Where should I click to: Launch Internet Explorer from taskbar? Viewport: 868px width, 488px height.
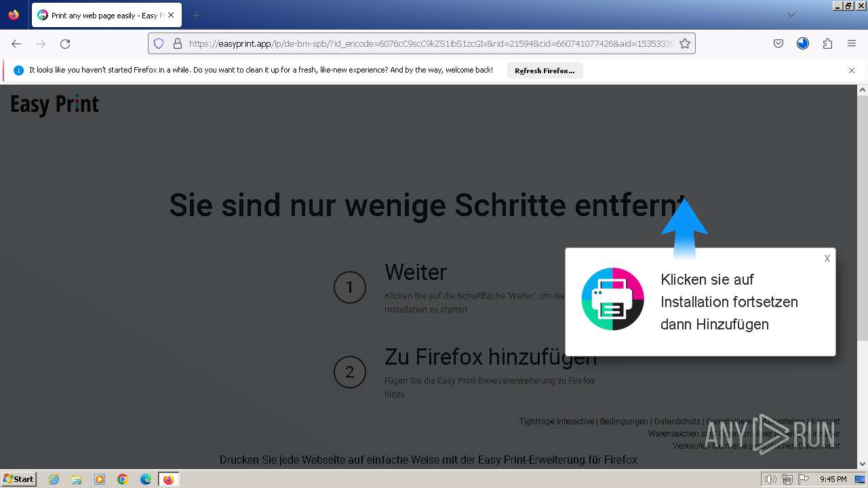pyautogui.click(x=54, y=479)
